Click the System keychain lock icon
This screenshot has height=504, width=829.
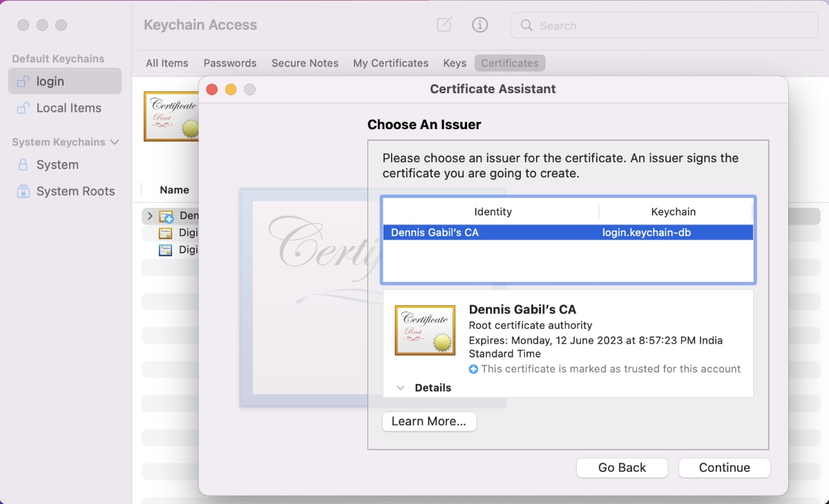tap(23, 165)
